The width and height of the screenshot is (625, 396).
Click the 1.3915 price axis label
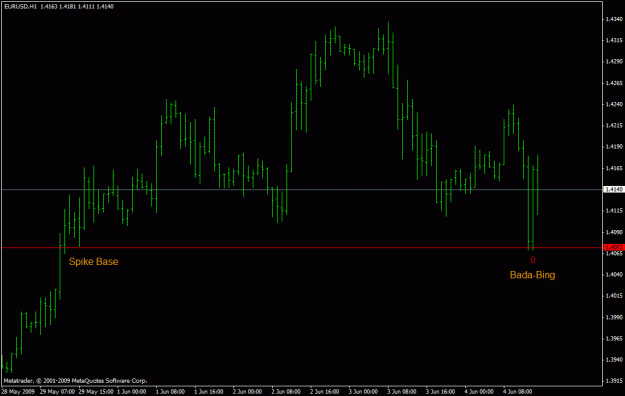pyautogui.click(x=614, y=381)
